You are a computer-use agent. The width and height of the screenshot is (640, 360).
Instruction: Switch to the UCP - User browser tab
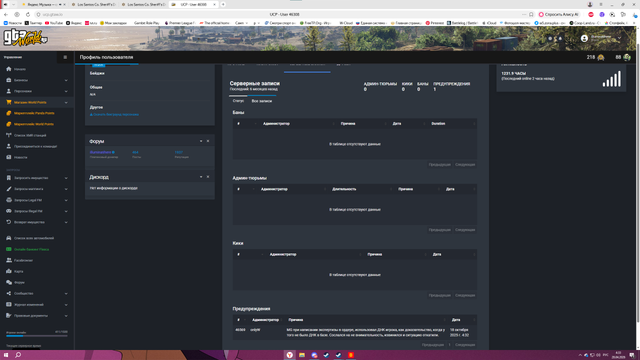[x=193, y=4]
